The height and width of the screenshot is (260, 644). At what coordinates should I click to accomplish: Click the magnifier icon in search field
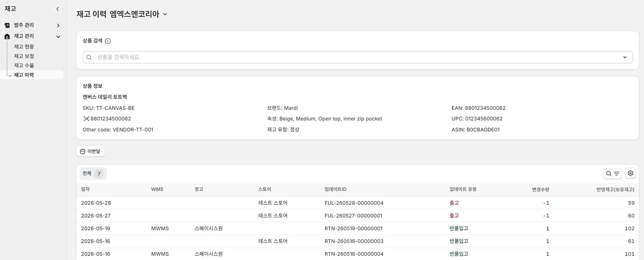point(89,57)
